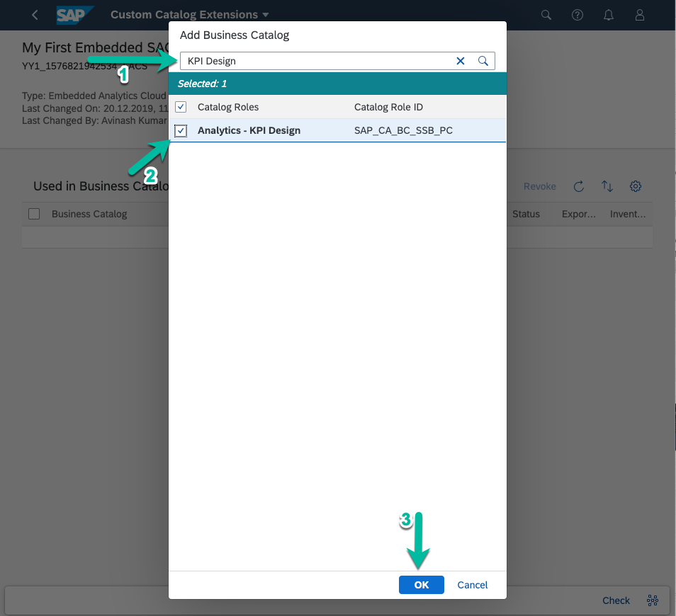Open the Custom Catalog Extensions title dropdown
The image size is (676, 616).
click(x=190, y=15)
